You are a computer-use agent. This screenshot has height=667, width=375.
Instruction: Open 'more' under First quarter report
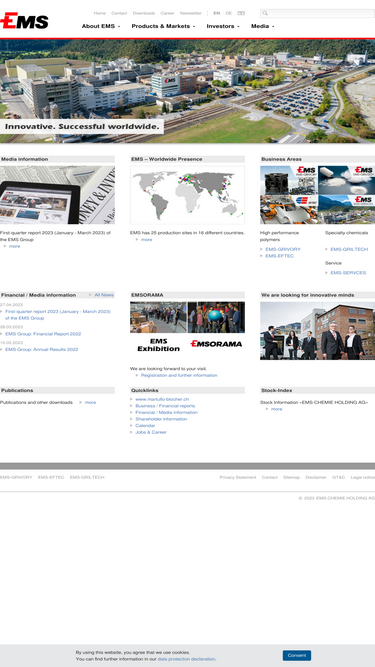pyautogui.click(x=14, y=246)
